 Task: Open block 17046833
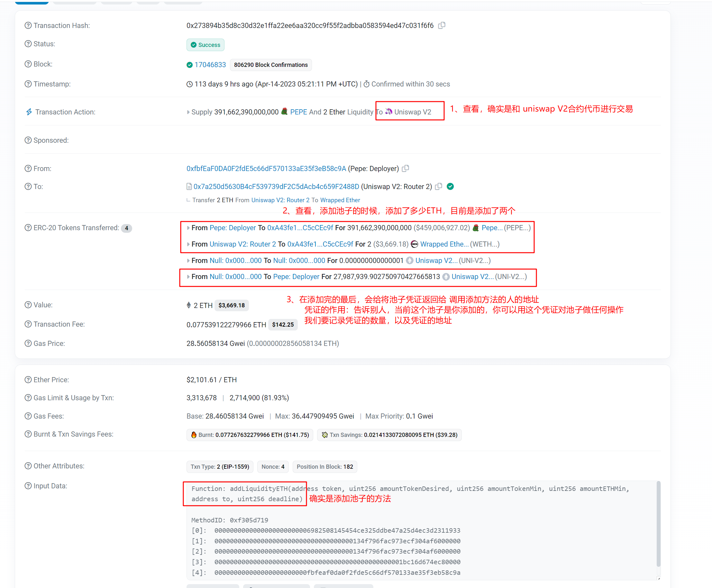coord(210,65)
